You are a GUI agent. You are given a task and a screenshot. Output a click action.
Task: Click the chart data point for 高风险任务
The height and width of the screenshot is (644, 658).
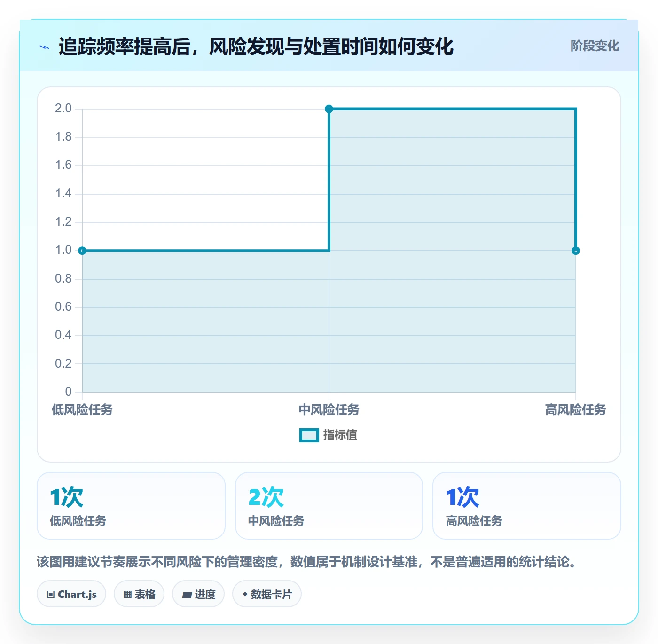[576, 251]
